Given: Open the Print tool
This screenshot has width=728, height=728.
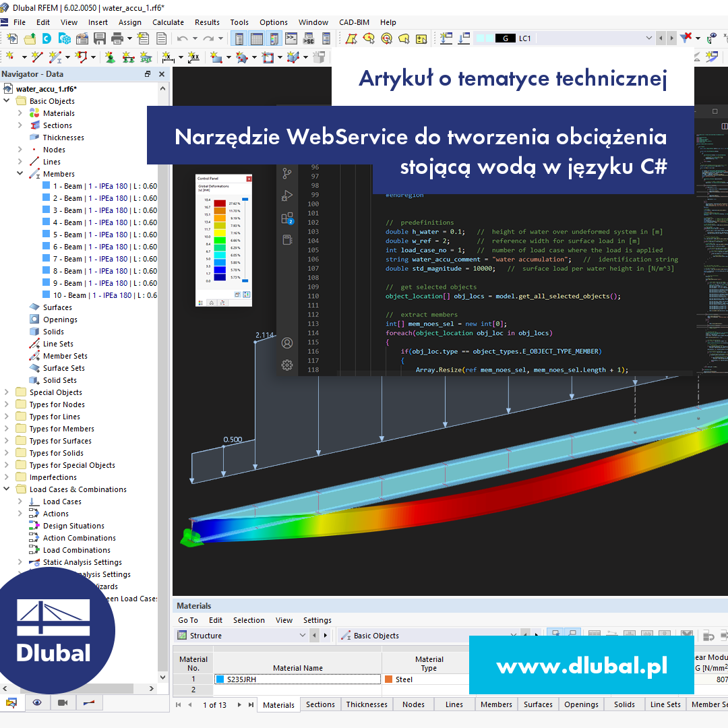Looking at the screenshot, I should tap(116, 38).
